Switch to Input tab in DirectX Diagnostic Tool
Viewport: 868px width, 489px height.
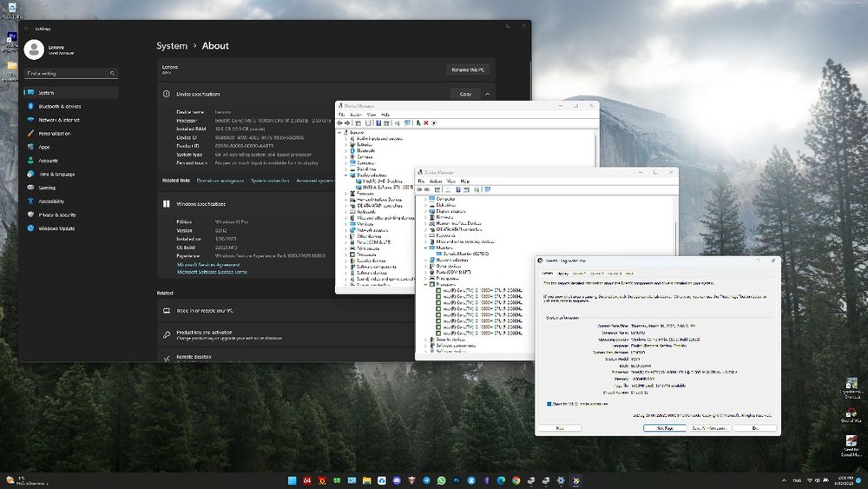[x=628, y=274]
